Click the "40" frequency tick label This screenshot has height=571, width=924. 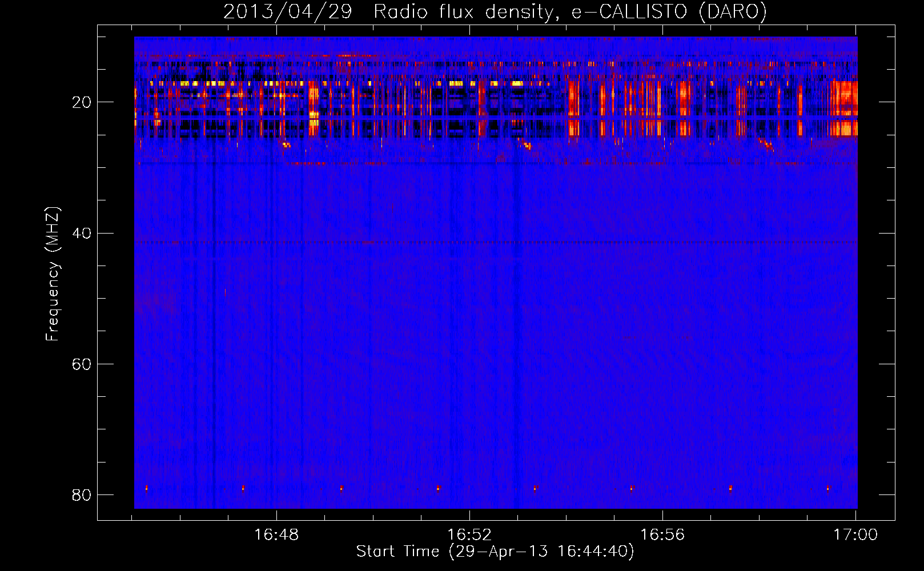pos(82,234)
